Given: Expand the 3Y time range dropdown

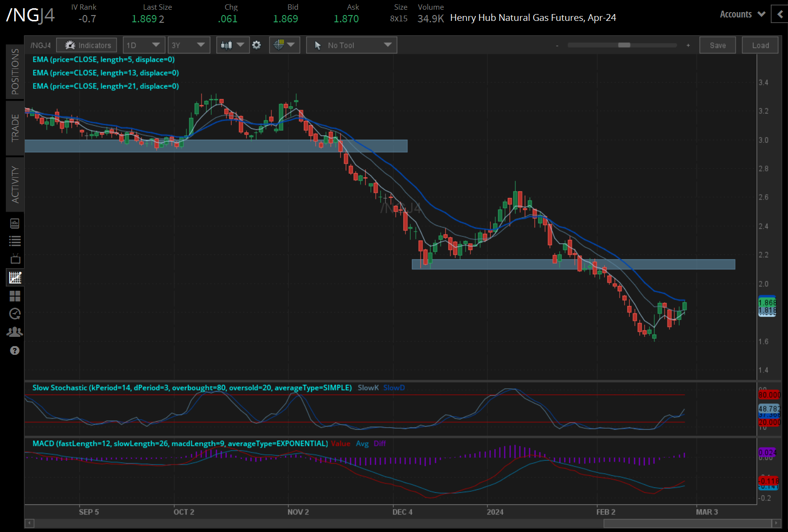Looking at the screenshot, I should coord(188,45).
